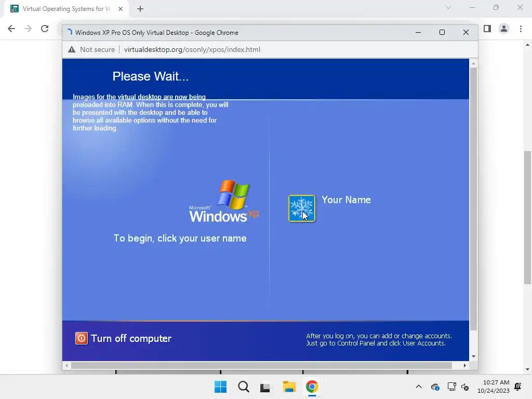The height and width of the screenshot is (399, 532).
Task: Close the Virtual Operating Systems tab
Action: [x=121, y=9]
